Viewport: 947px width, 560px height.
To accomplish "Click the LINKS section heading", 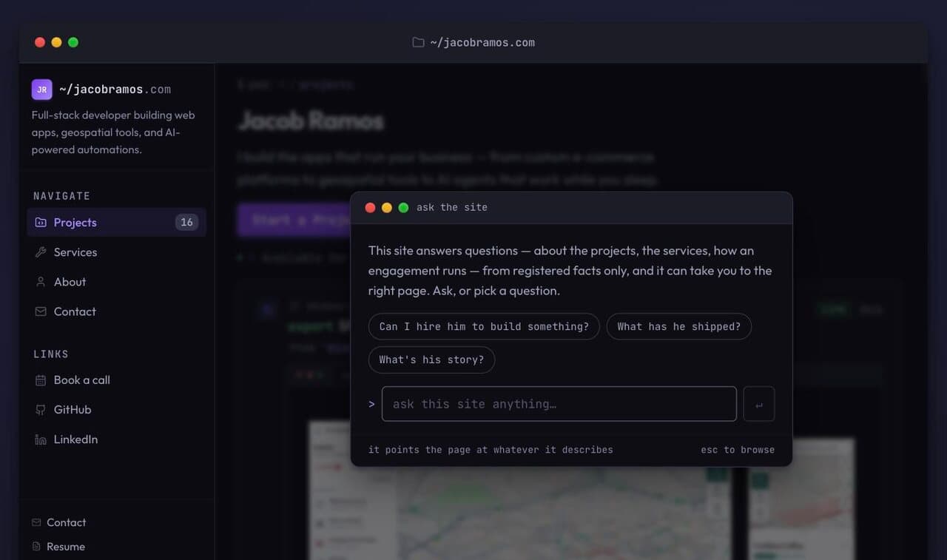I will coord(51,354).
